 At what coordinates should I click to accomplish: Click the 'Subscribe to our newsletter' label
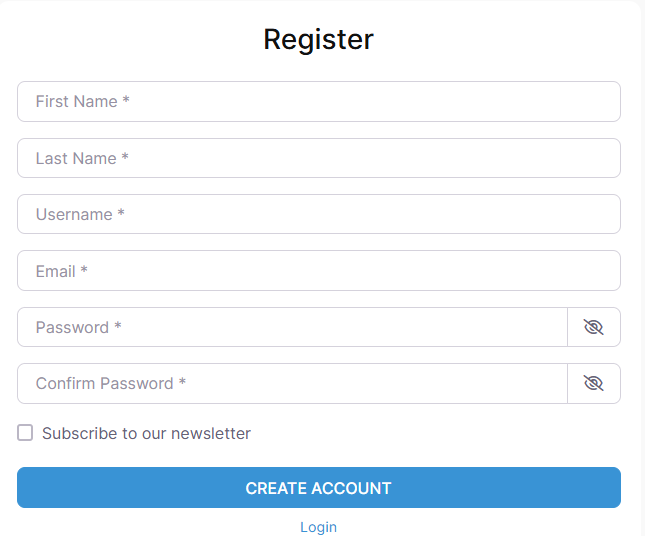click(146, 433)
